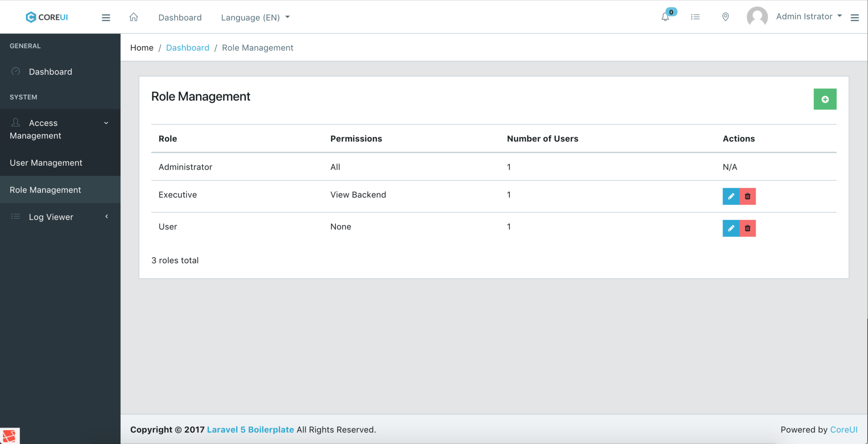868x444 pixels.
Task: Click the list icon in the top navbar
Action: click(x=695, y=17)
